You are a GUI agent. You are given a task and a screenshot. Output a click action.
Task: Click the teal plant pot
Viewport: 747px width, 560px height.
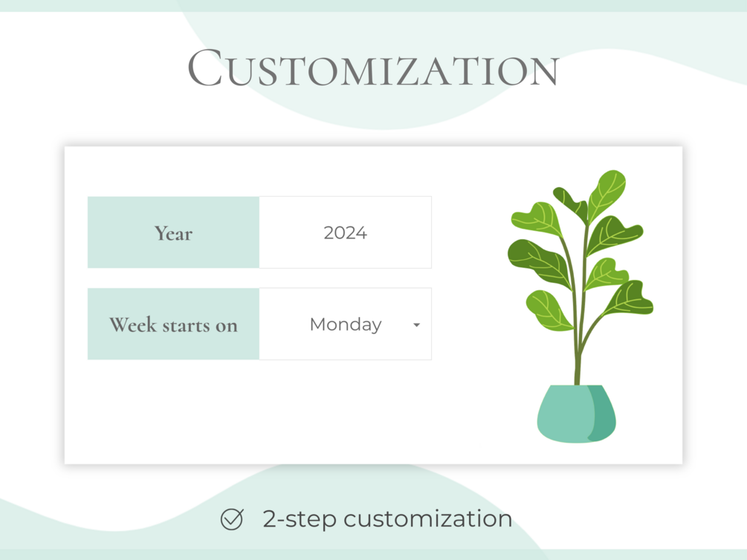577,414
